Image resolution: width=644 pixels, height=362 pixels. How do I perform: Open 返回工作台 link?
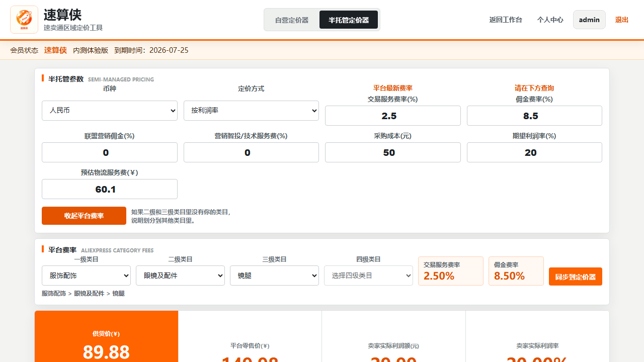506,20
